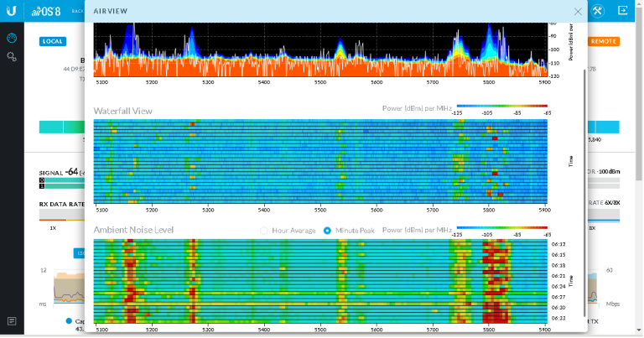
Task: Open the log list icon at sidebar bottom
Action: (x=12, y=321)
